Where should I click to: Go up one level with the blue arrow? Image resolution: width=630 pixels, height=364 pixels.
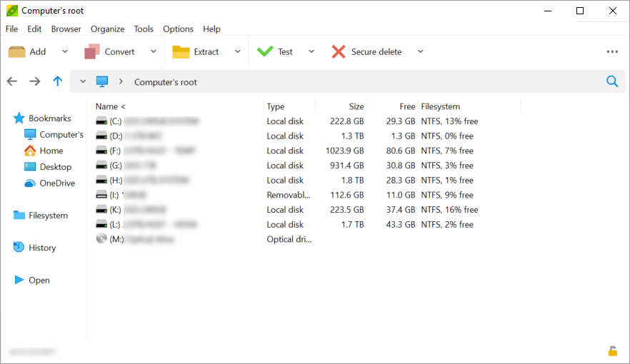(x=58, y=81)
